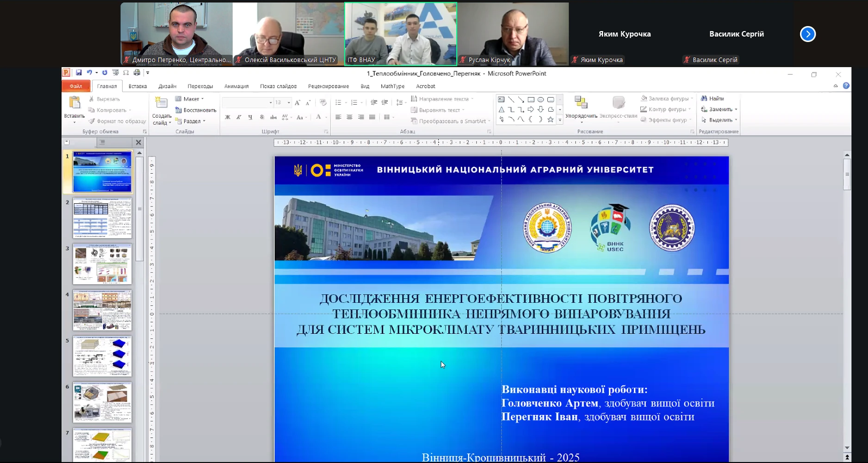Viewport: 868px width, 463px height.
Task: Pick the text box shape icon
Action: tap(501, 100)
